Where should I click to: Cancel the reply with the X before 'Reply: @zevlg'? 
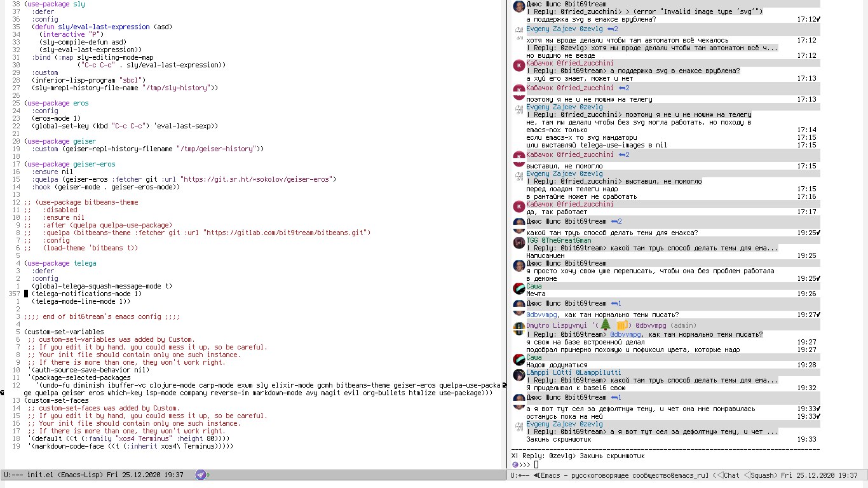tap(513, 456)
